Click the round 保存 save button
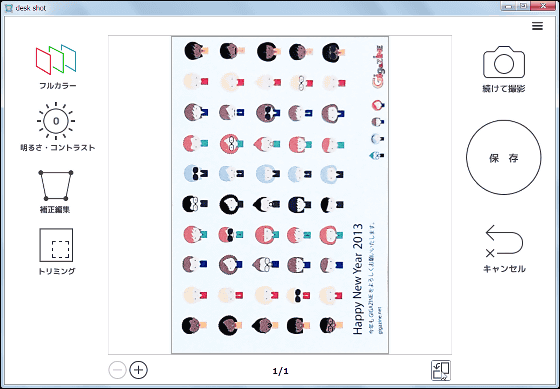The height and width of the screenshot is (389, 560). point(504,158)
